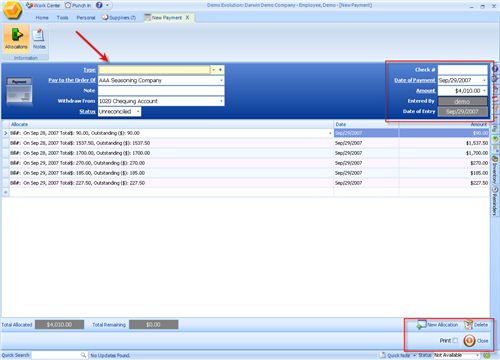Viewport: 500px width, 360px height.
Task: Click the Date of Entry grey field
Action: pyautogui.click(x=462, y=112)
